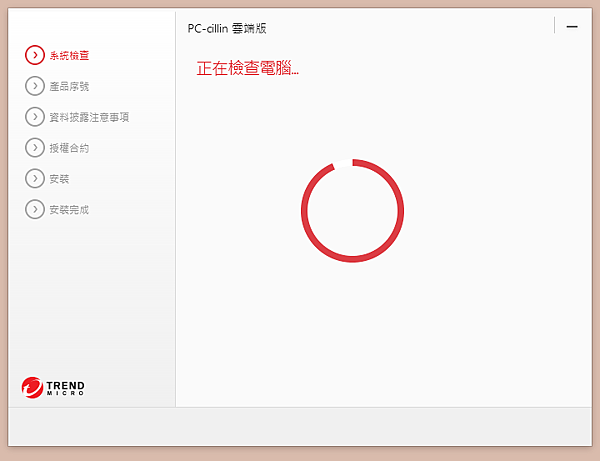Click the Trend Micro logo
600x461 pixels.
pyautogui.click(x=53, y=388)
